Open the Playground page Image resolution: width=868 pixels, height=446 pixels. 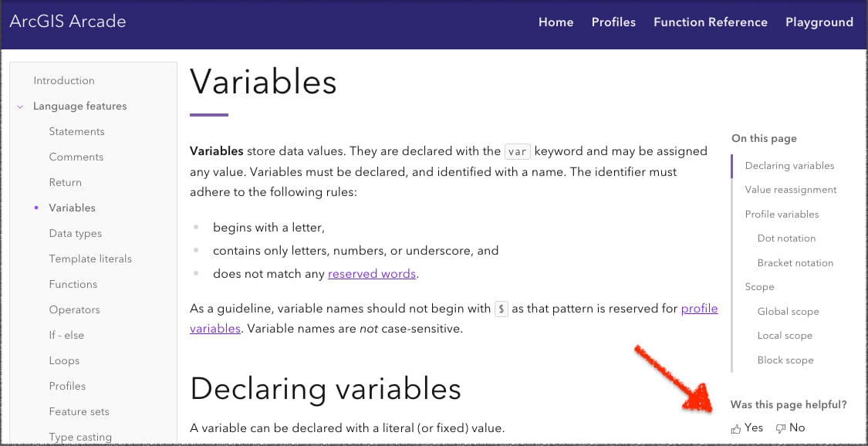coord(819,22)
